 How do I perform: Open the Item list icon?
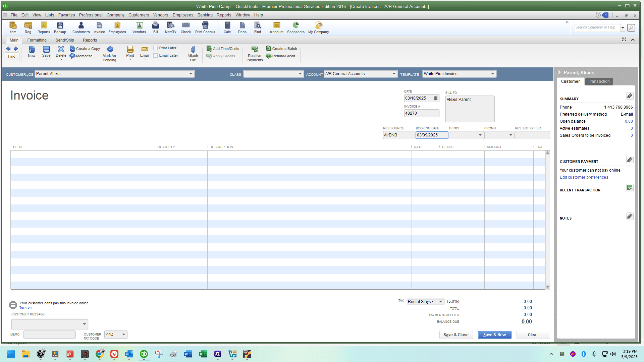(13, 27)
